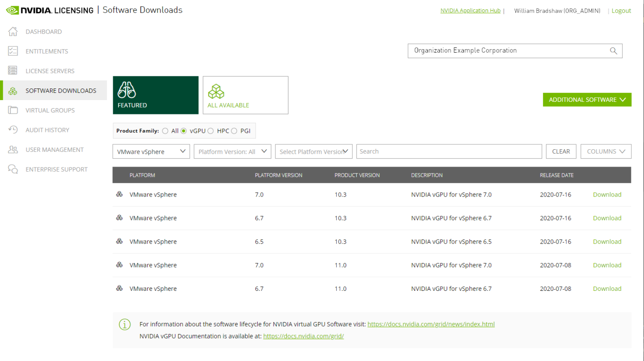Select the HPC product family radio button
This screenshot has height=361, width=644.
[x=211, y=131]
